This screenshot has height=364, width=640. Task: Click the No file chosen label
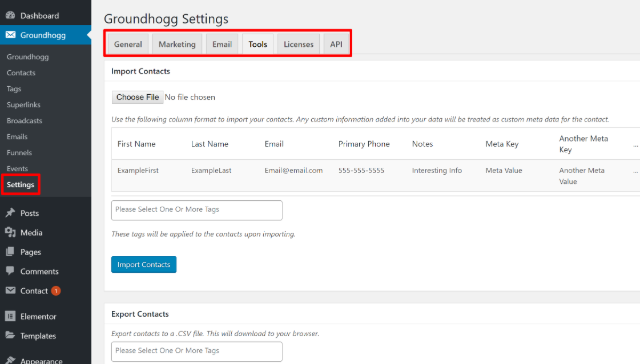(190, 97)
